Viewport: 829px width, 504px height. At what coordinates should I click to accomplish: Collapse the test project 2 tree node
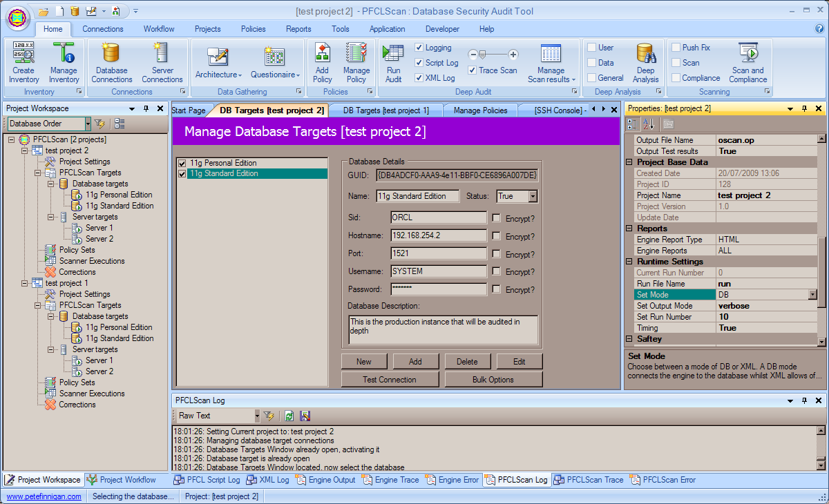[25, 151]
